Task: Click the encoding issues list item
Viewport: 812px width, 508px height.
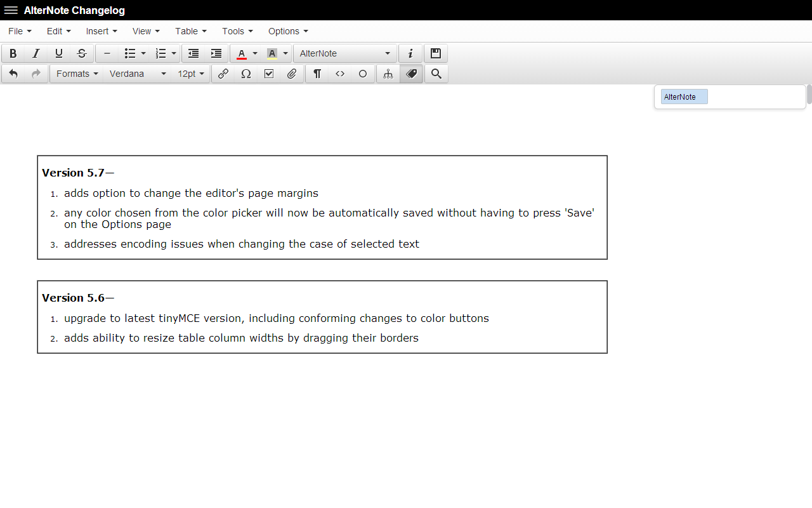Action: (242, 244)
